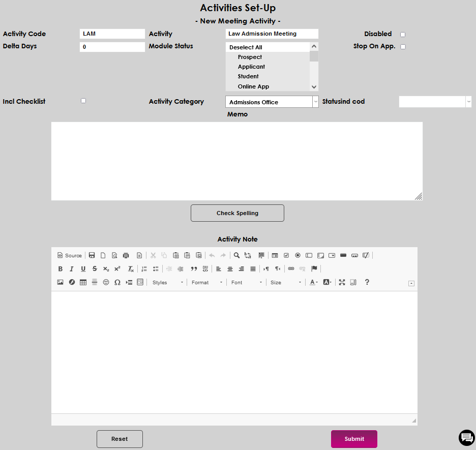The image size is (476, 450).
Task: Insert a form via the Form icon
Action: tap(275, 255)
